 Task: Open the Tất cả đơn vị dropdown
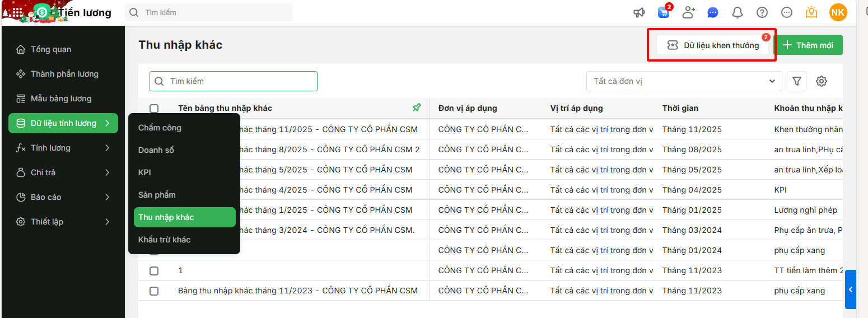pos(684,81)
